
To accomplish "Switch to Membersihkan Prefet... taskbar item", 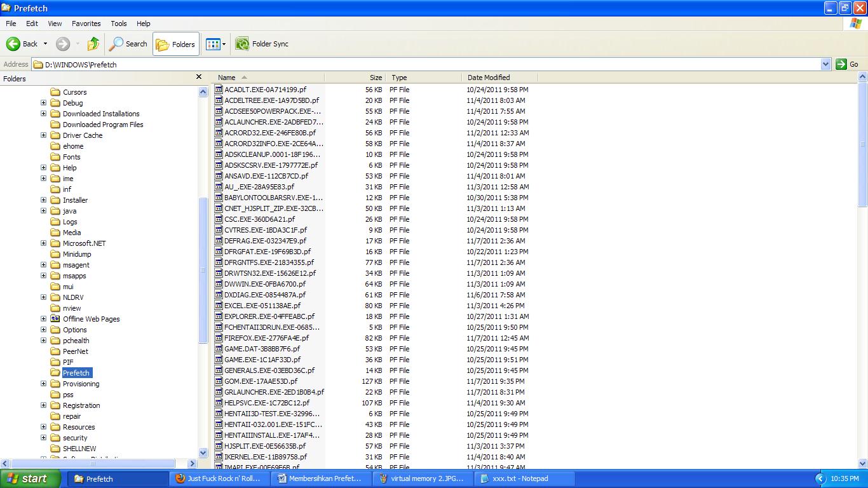I will [x=322, y=478].
